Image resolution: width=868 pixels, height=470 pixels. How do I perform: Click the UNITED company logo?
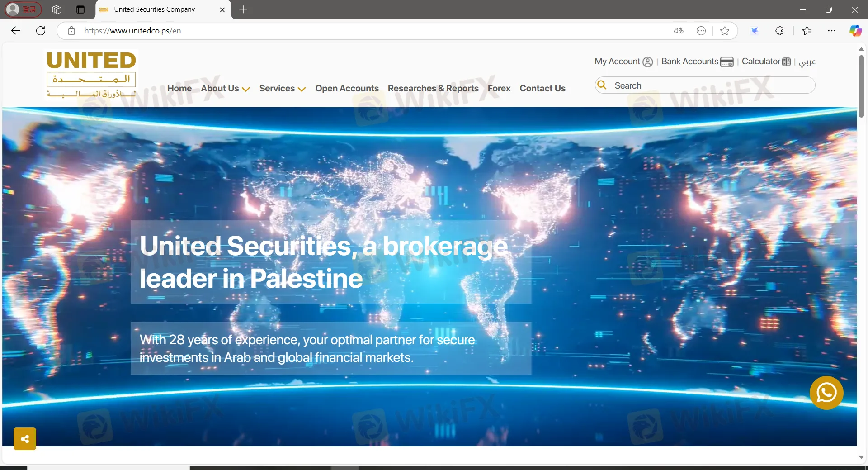(x=91, y=74)
